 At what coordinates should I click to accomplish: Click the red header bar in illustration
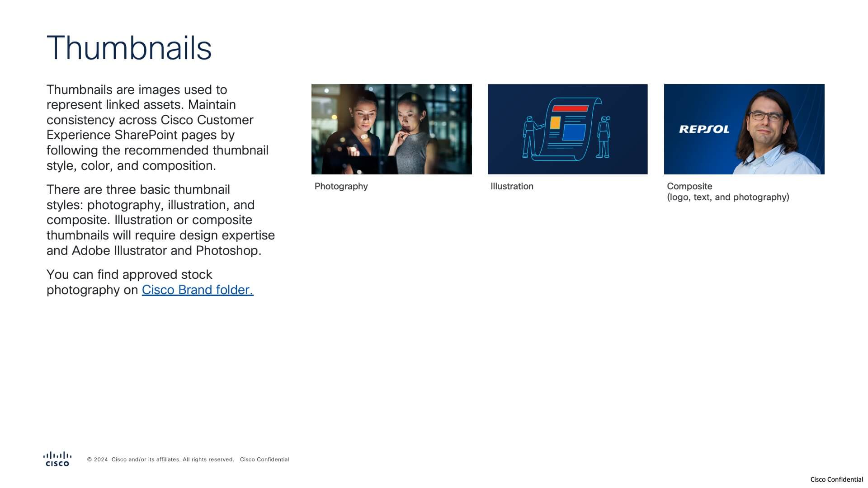tap(571, 108)
